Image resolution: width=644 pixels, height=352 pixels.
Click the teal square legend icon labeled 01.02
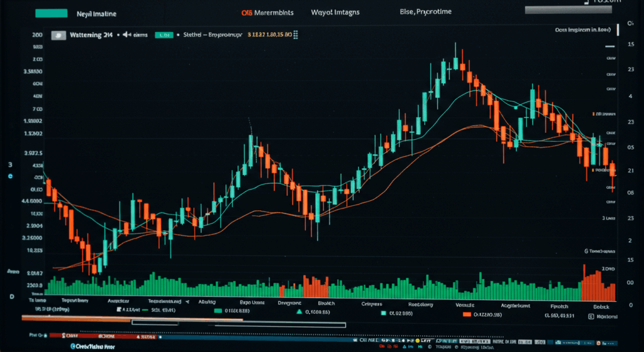pos(382,312)
